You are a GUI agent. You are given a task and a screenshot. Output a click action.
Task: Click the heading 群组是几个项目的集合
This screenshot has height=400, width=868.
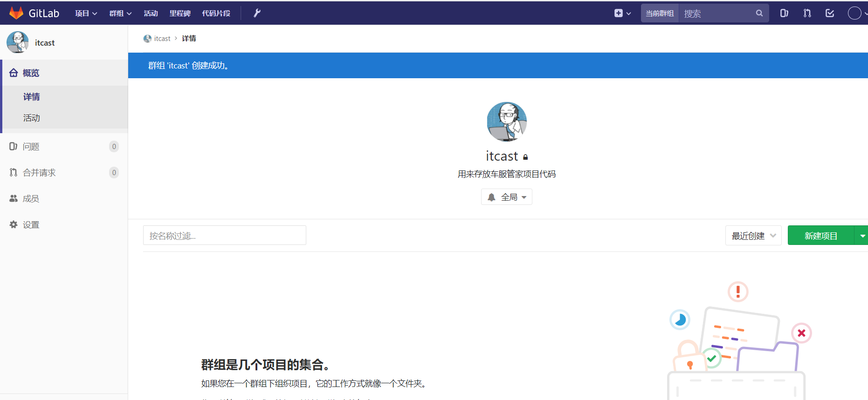(266, 365)
